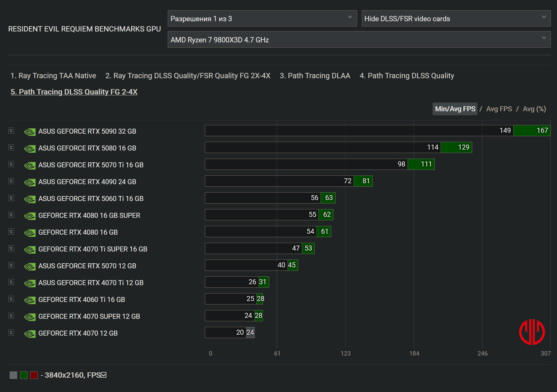557x392 pixels.
Task: Click the NVIDIA logo next to RTX 5080
Action: coord(30,149)
